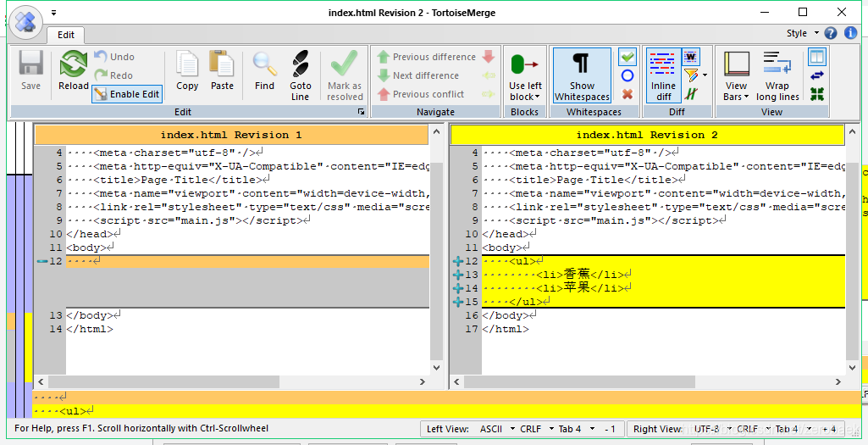The image size is (868, 445).
Task: Jump to Next difference
Action: pyautogui.click(x=418, y=75)
